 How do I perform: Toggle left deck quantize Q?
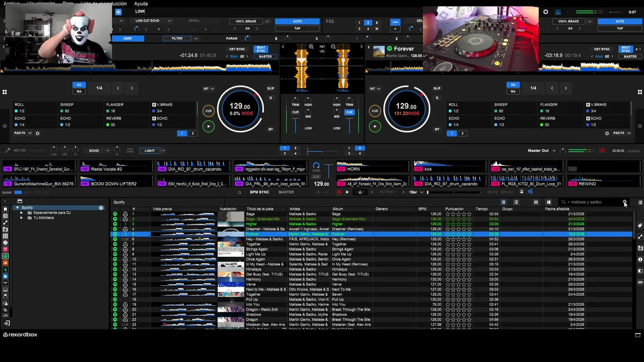click(271, 98)
